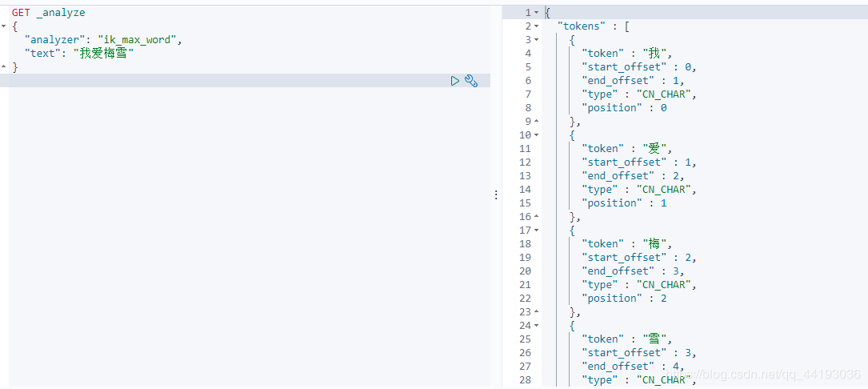Click line number 14 in response gutter
868x389 pixels.
[525, 190]
